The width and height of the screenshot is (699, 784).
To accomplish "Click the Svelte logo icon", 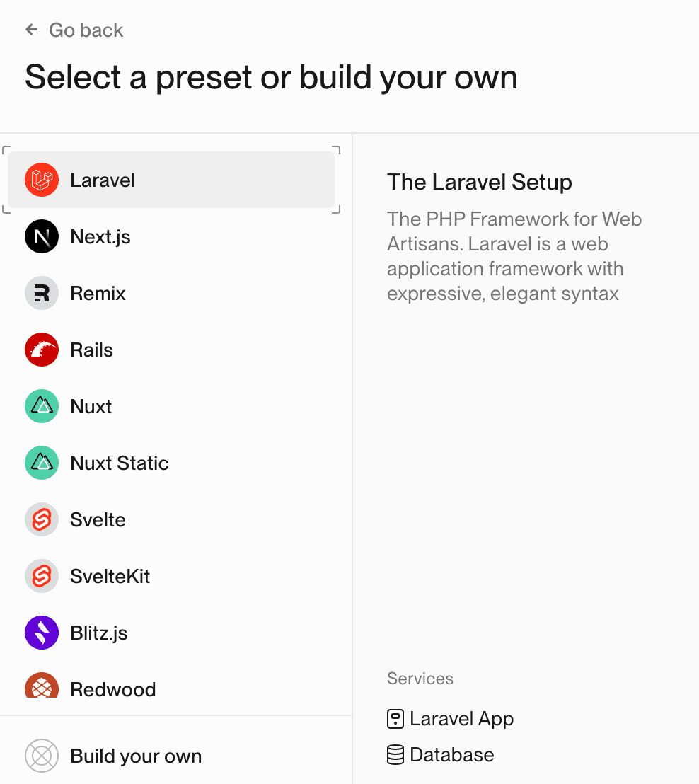I will [42, 519].
